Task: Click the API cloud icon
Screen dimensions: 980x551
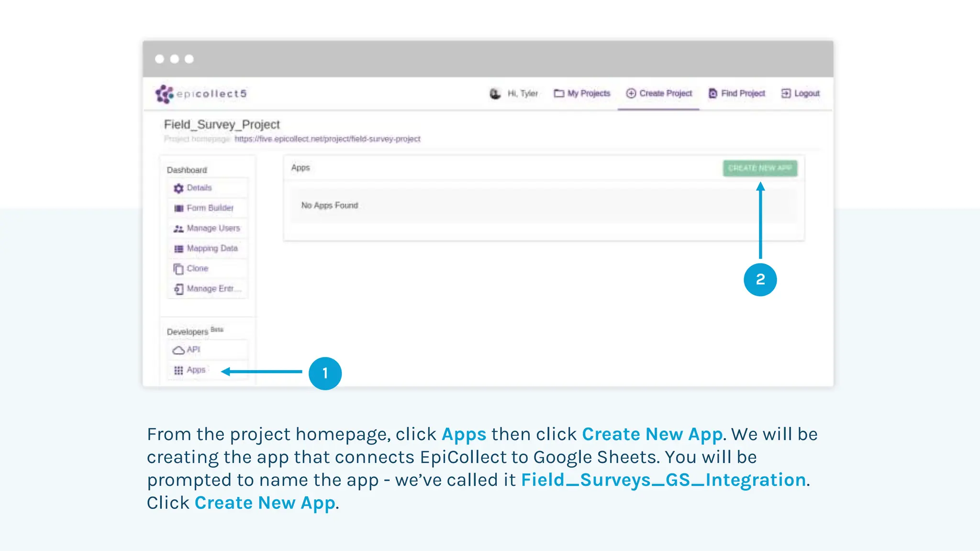Action: pyautogui.click(x=178, y=350)
